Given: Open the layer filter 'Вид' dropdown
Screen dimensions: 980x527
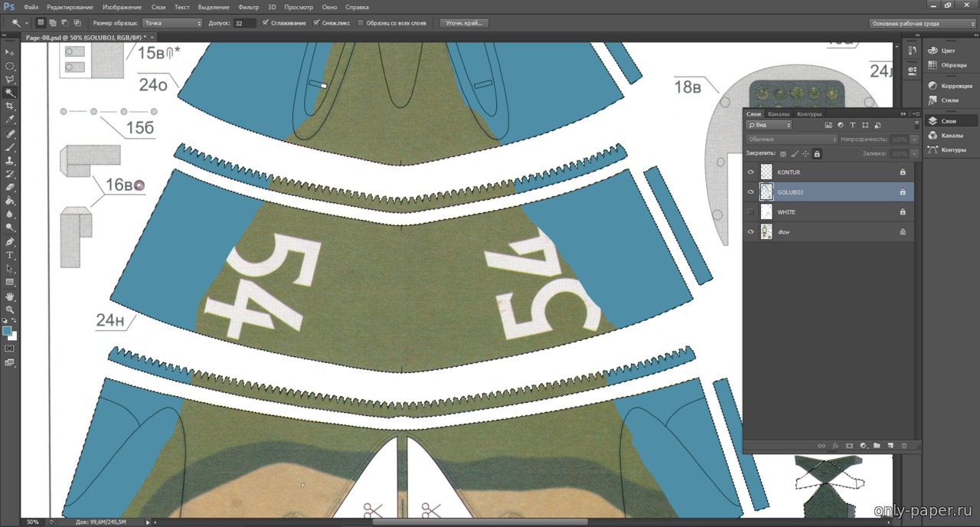Looking at the screenshot, I should click(x=769, y=125).
